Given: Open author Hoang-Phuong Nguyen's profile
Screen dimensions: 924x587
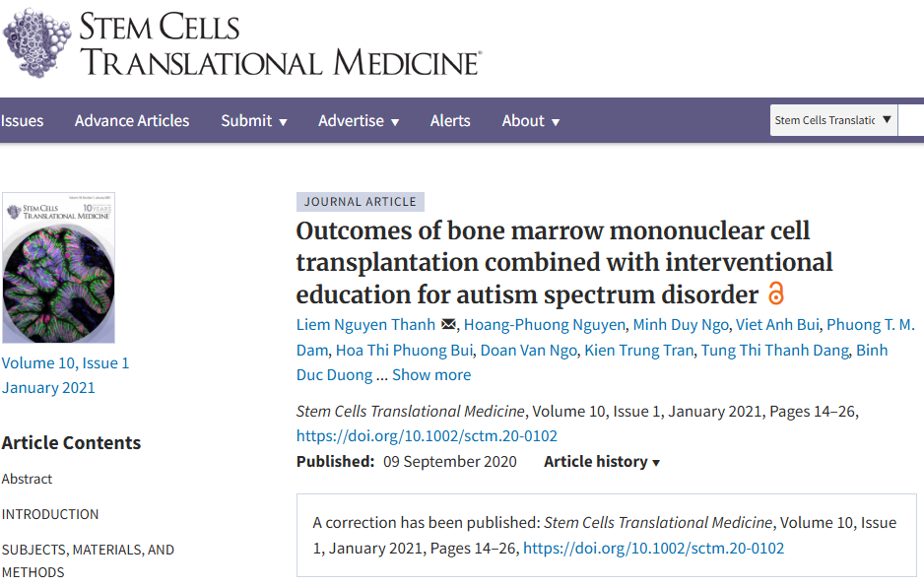Looking at the screenshot, I should (x=544, y=325).
